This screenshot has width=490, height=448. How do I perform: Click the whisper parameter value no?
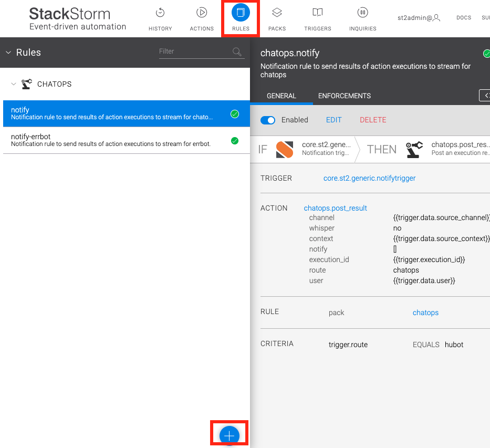397,228
